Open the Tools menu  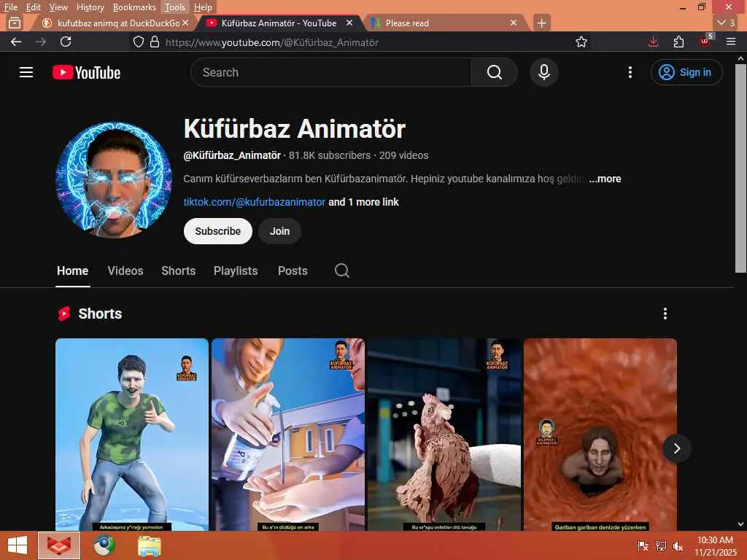(175, 7)
